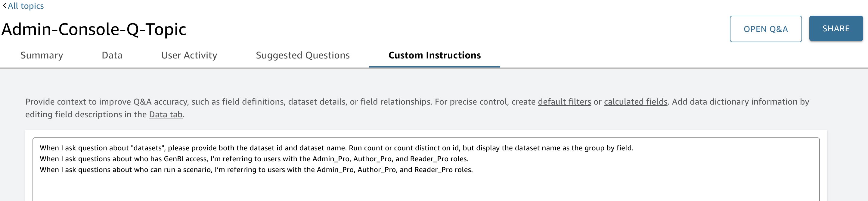Click the SHARE button

point(836,29)
